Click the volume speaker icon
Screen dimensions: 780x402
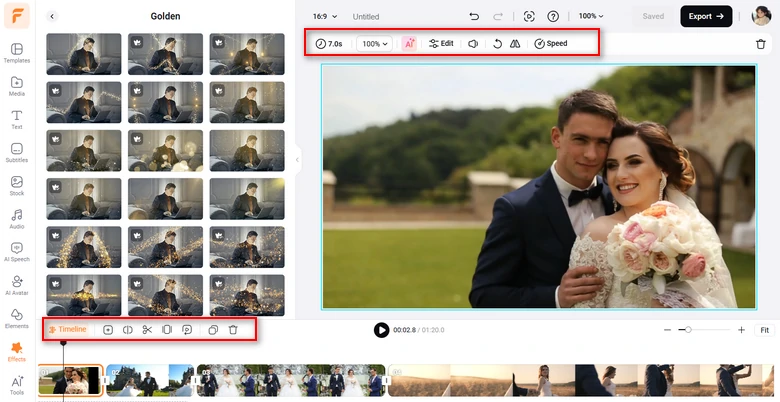click(473, 44)
